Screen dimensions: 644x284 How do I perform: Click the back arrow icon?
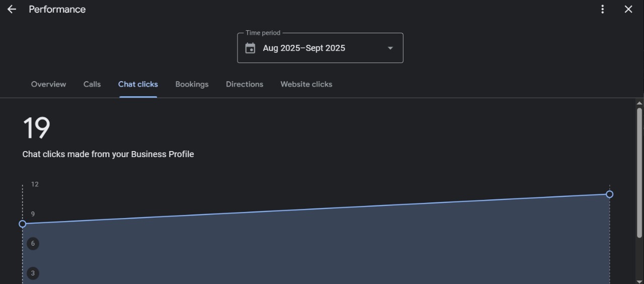click(x=12, y=9)
